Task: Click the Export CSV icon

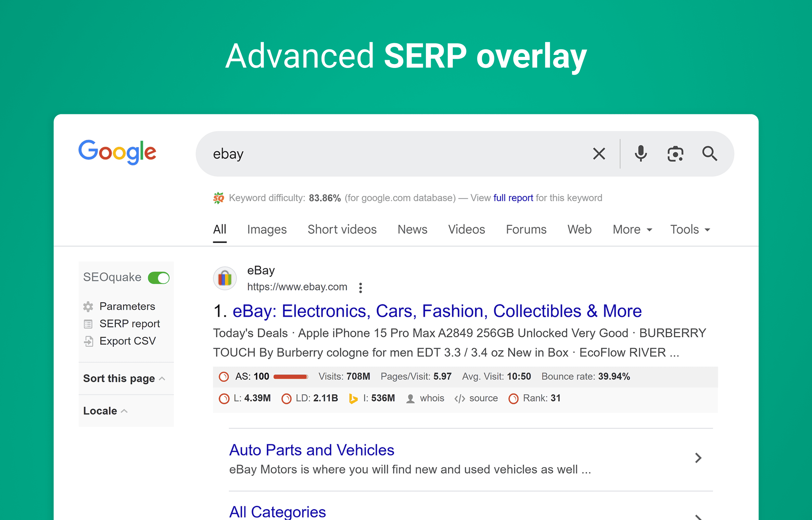Action: (88, 341)
